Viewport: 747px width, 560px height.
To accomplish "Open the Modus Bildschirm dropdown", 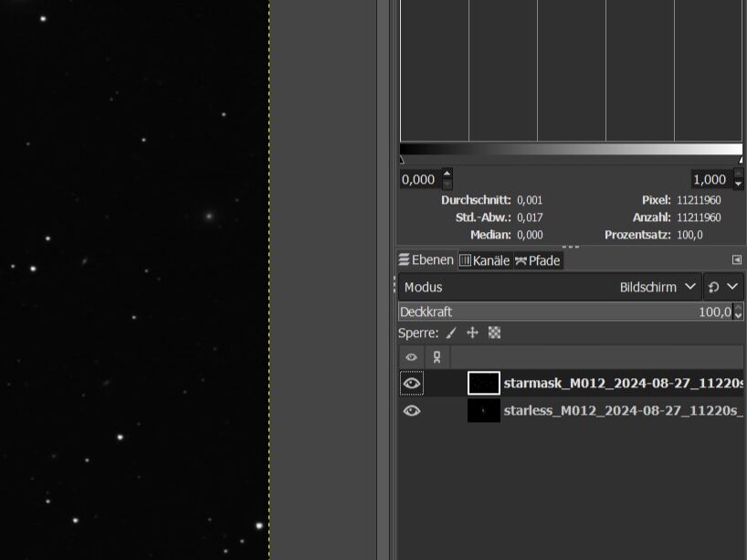I will (x=550, y=287).
